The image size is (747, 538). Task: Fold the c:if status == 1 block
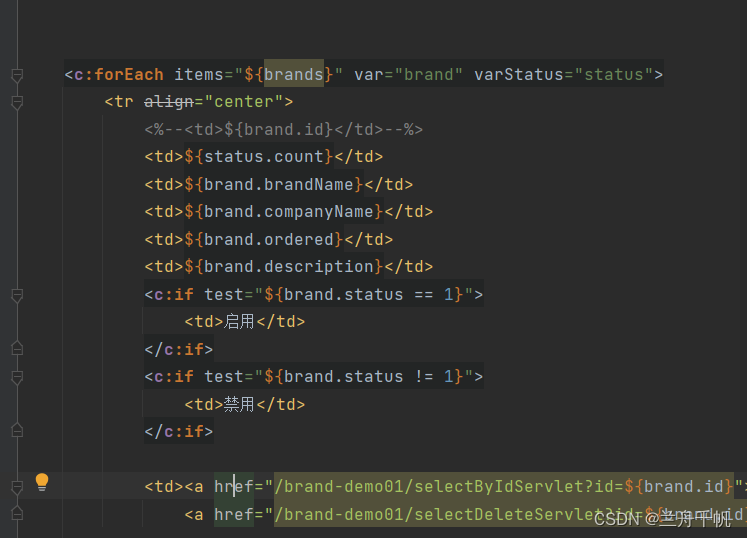17,295
